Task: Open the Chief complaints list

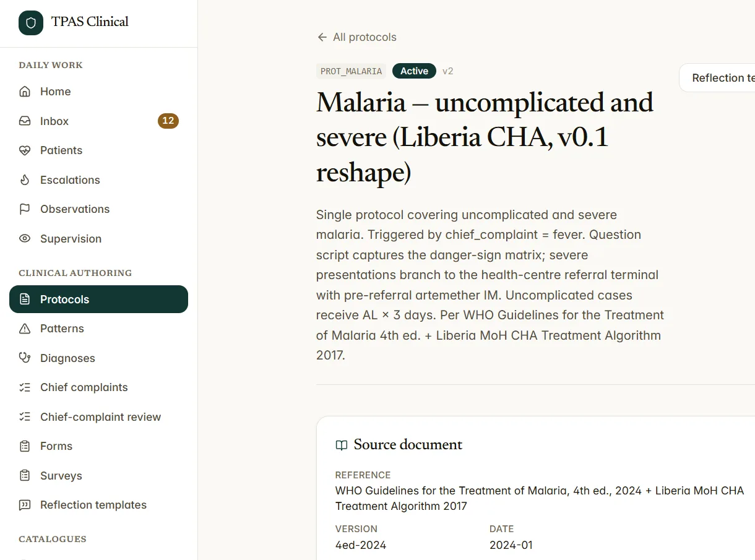Action: [x=99, y=387]
